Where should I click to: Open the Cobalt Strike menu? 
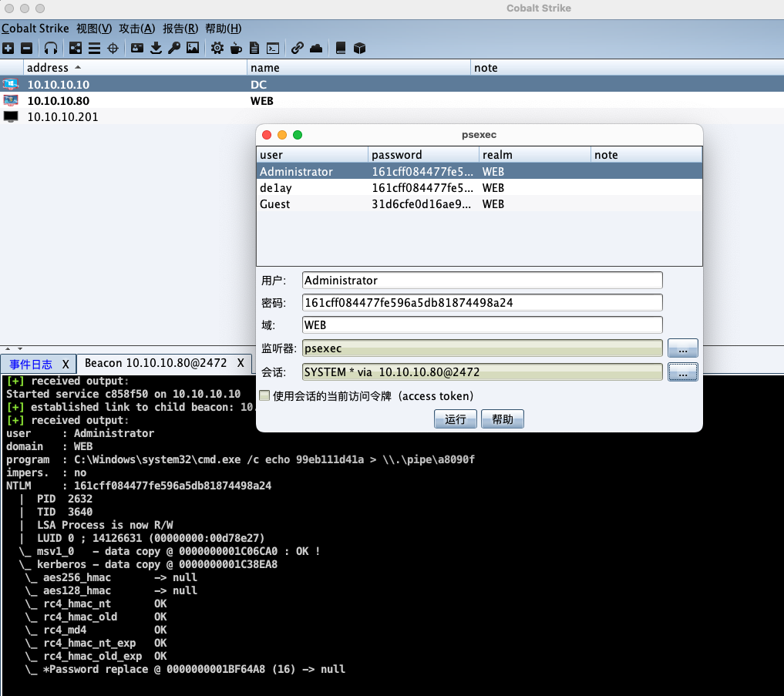[35, 29]
